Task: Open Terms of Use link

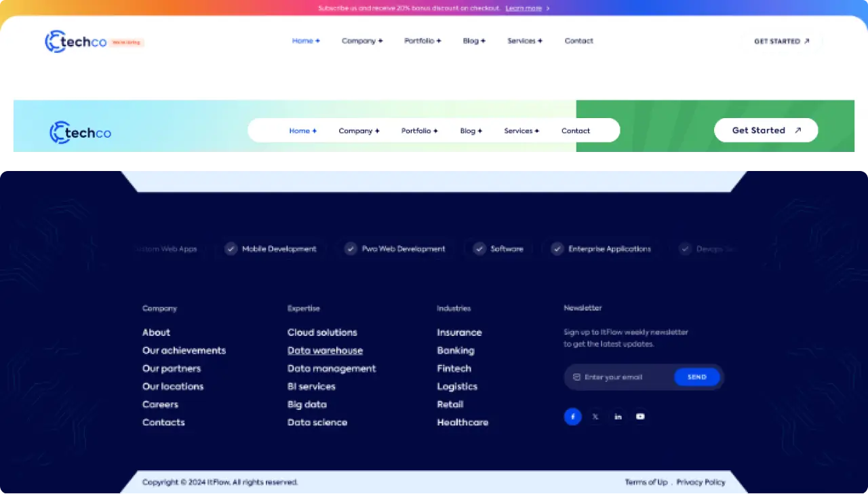Action: pos(646,482)
